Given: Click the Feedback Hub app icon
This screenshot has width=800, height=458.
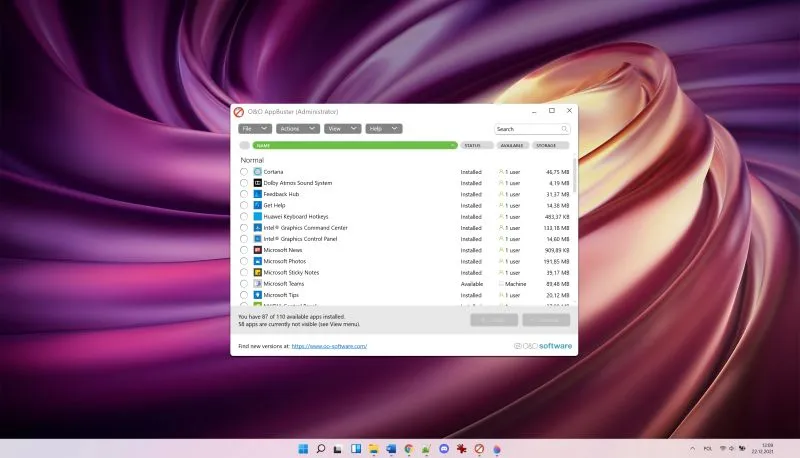Looking at the screenshot, I should [258, 194].
